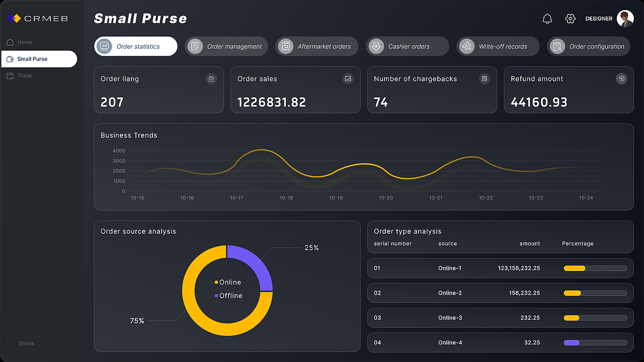The image size is (644, 362).
Task: Click the Small Purse wallet icon
Action: [10, 59]
